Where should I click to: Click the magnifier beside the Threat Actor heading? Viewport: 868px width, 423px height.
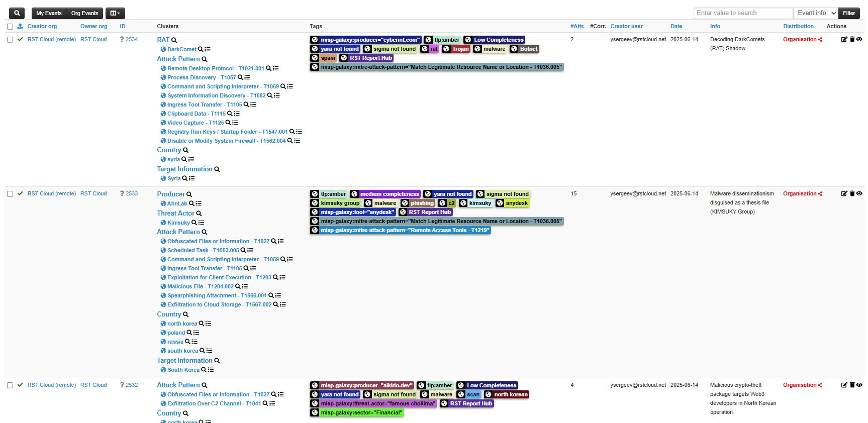click(199, 214)
